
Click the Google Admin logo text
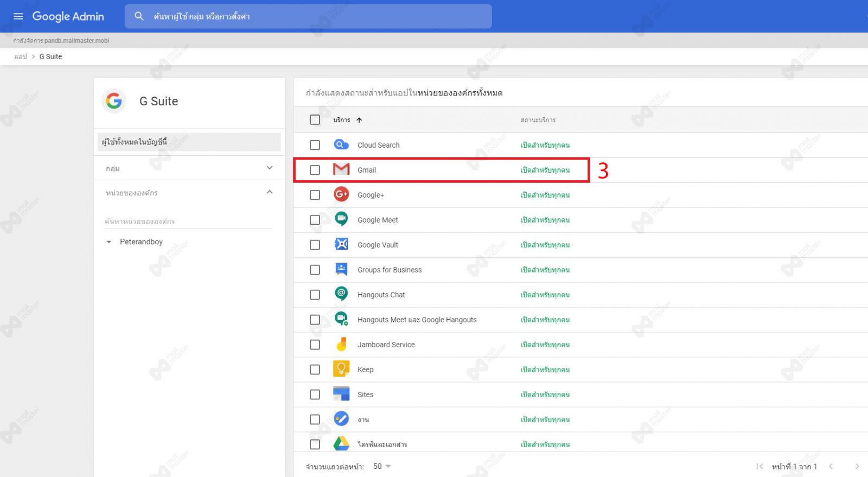click(68, 16)
